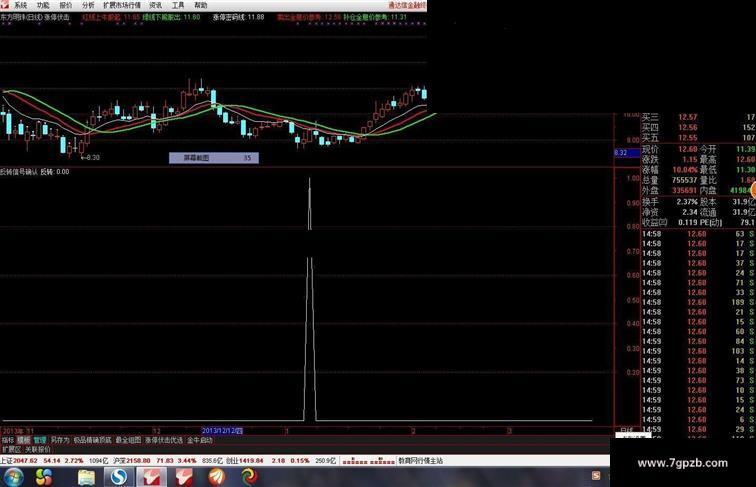Click the 创业 index value 1419.84

click(x=251, y=461)
